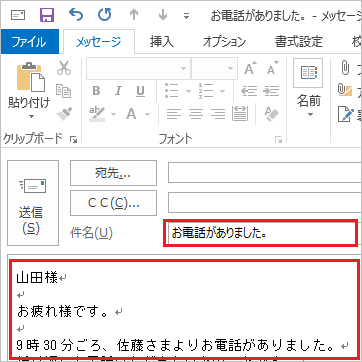Expand the 貼り付け paste options arrow
362x362 pixels.
point(32,117)
